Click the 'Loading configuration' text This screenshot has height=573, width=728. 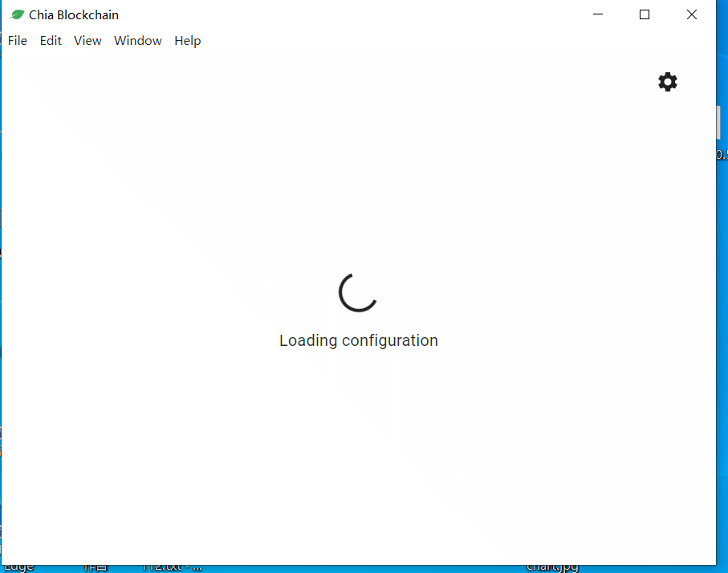(x=358, y=340)
